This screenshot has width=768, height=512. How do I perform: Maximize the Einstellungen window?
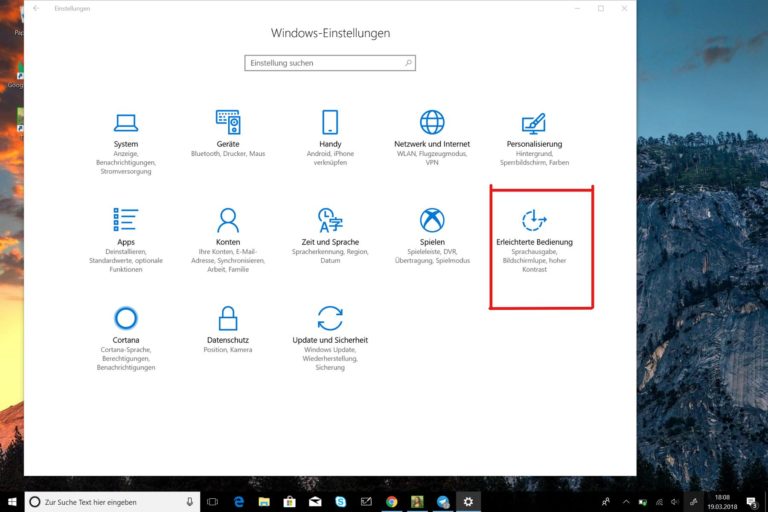click(x=601, y=8)
